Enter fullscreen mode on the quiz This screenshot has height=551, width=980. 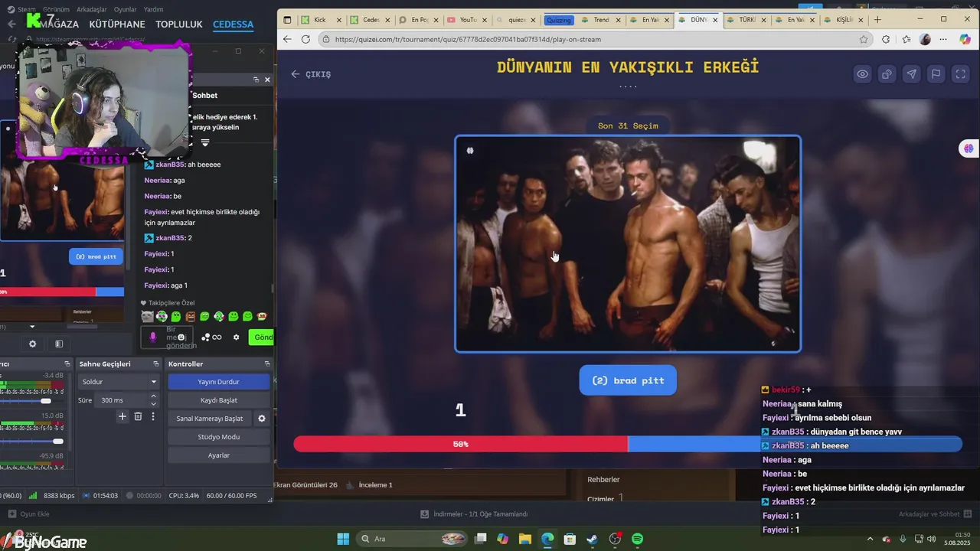[960, 74]
